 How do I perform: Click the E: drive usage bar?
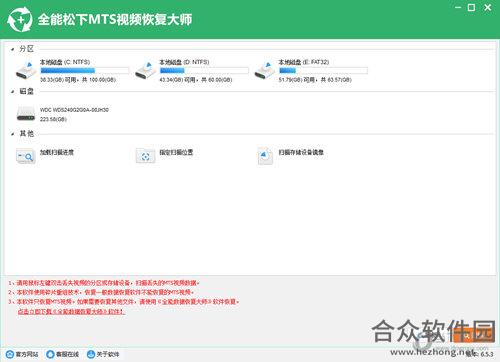coord(323,70)
